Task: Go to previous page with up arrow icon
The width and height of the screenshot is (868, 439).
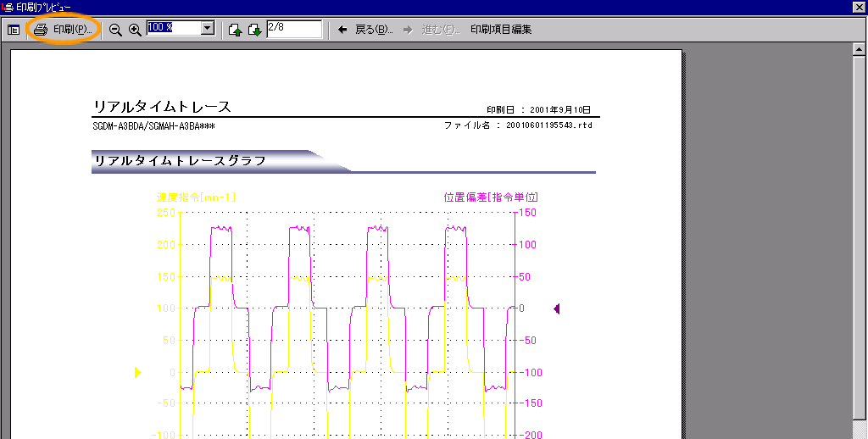Action: pos(235,31)
